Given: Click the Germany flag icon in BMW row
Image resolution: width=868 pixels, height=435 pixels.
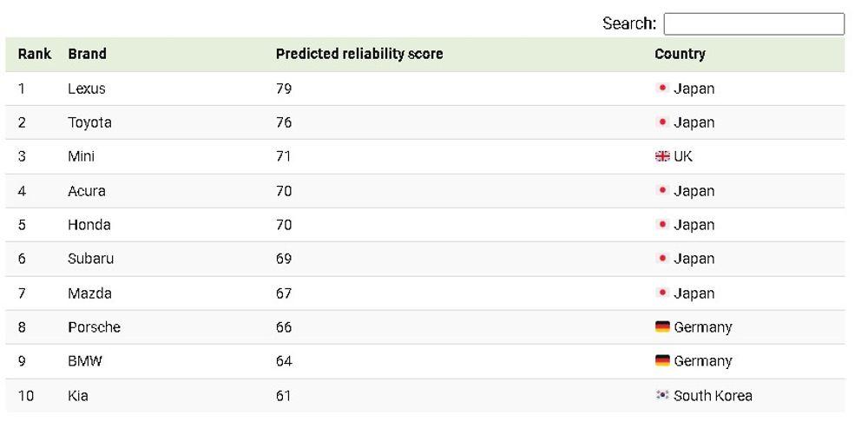Looking at the screenshot, I should click(x=662, y=361).
